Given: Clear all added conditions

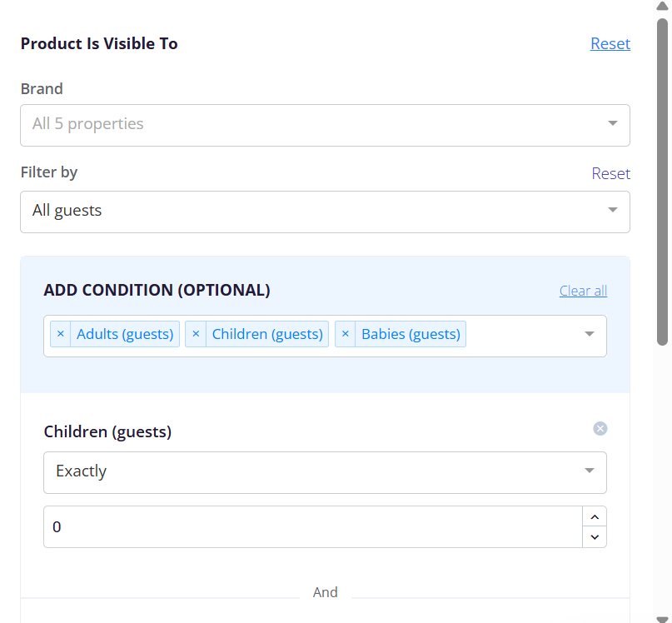Looking at the screenshot, I should pyautogui.click(x=583, y=291).
